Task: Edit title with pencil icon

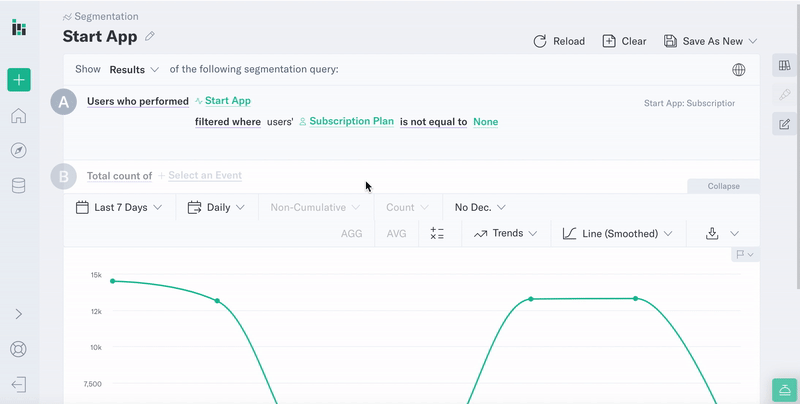Action: pos(149,36)
